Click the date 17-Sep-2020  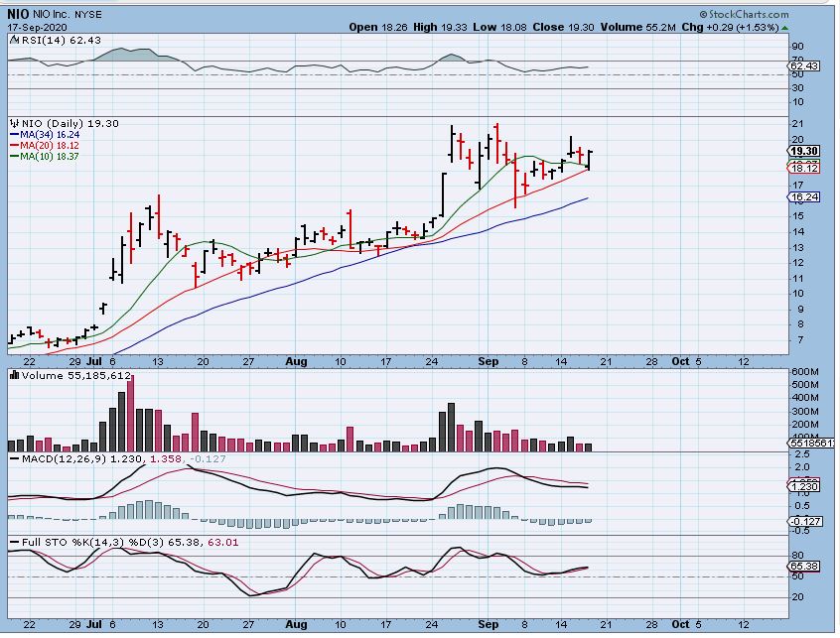pos(38,28)
